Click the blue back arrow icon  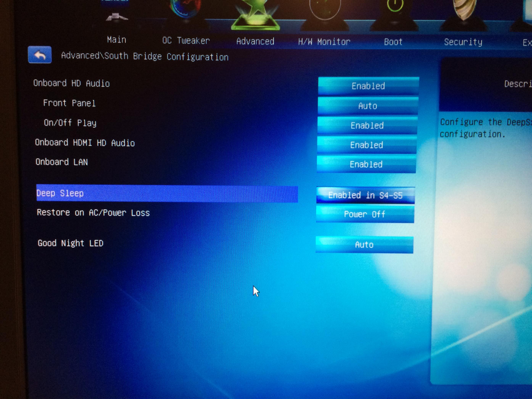tap(40, 55)
